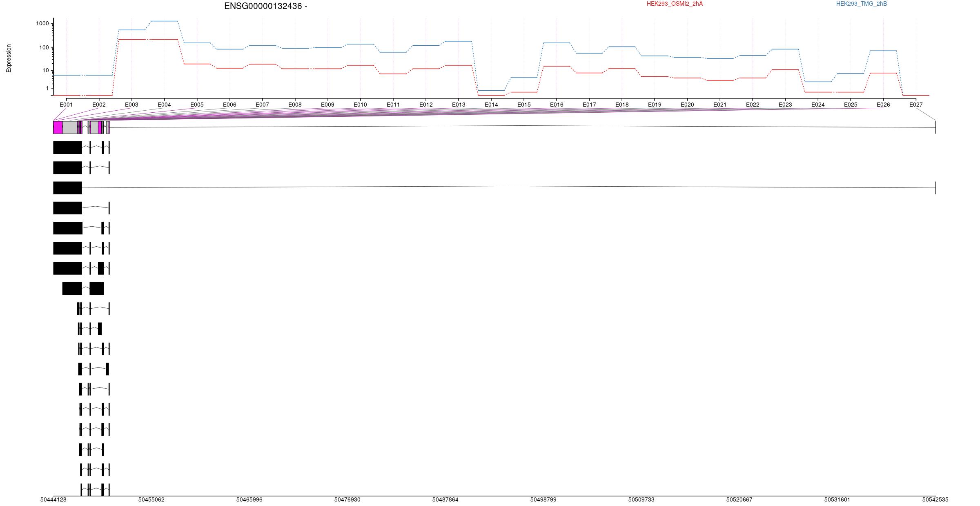Image resolution: width=980 pixels, height=506 pixels.
Task: Click the y-axis tick label 1000
Action: click(x=42, y=23)
